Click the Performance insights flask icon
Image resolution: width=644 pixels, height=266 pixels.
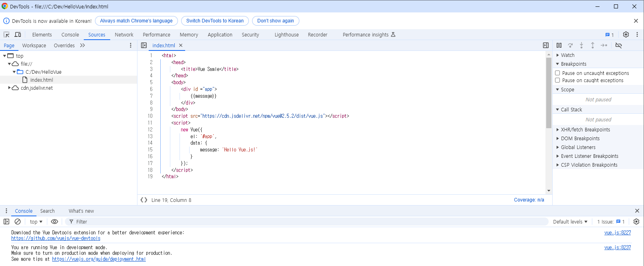(x=393, y=35)
